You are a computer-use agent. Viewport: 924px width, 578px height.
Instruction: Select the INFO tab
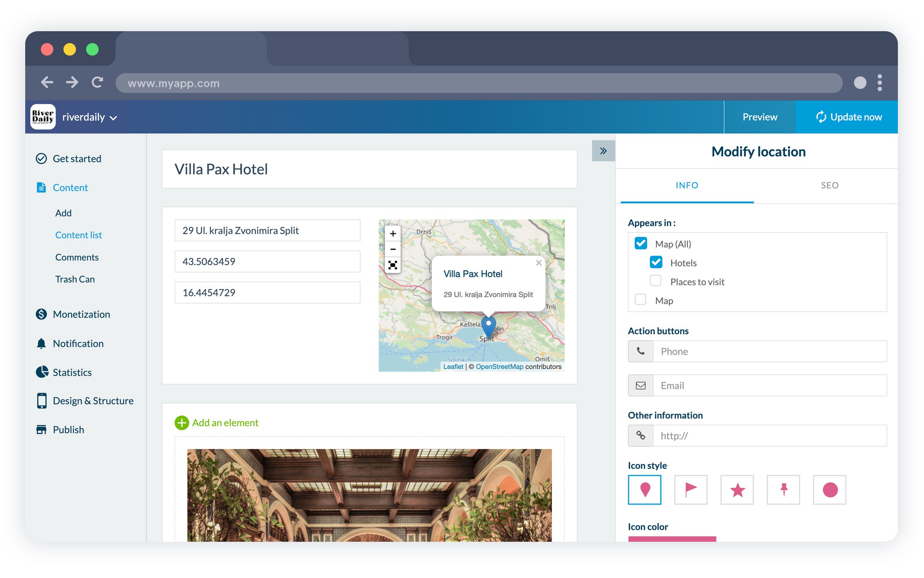click(687, 185)
